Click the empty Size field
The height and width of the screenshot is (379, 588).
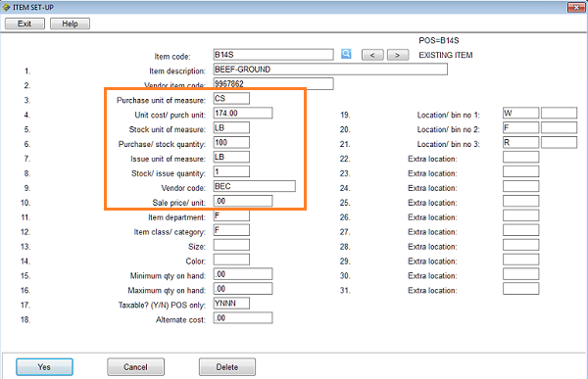point(231,245)
